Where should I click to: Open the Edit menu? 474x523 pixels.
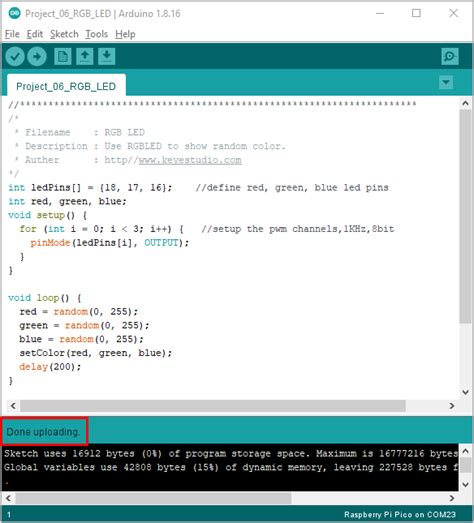[35, 34]
